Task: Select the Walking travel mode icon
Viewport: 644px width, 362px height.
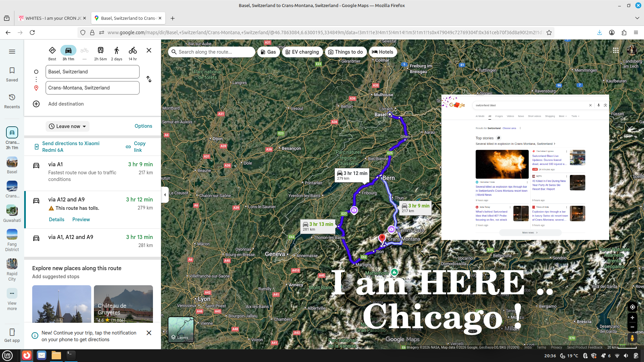Action: click(x=116, y=51)
